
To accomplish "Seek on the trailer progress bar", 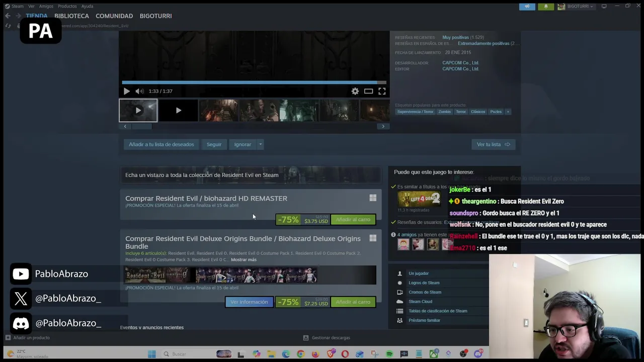I will tap(254, 82).
